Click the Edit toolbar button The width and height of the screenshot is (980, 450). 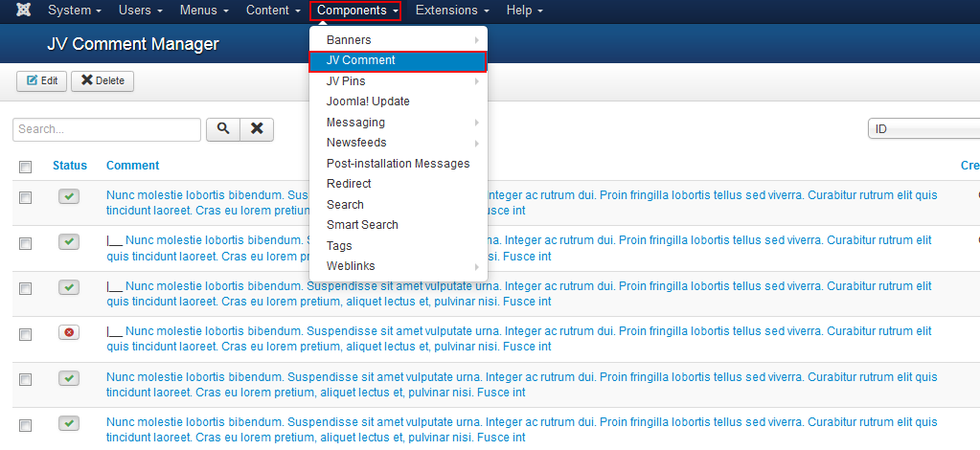click(41, 81)
